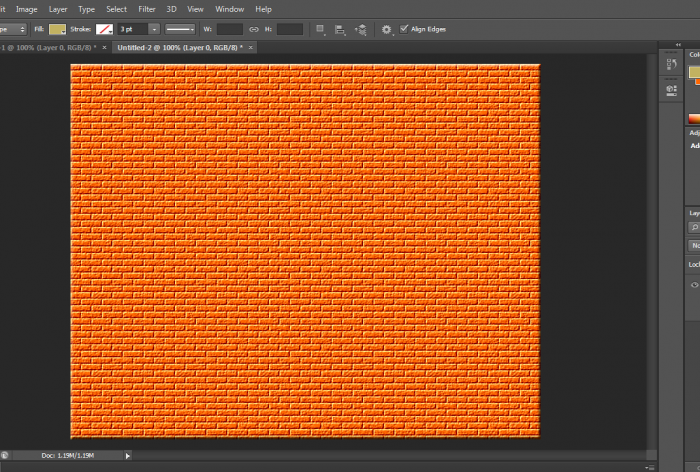This screenshot has height=472, width=700.
Task: Open the stroke width dropdown
Action: [154, 30]
